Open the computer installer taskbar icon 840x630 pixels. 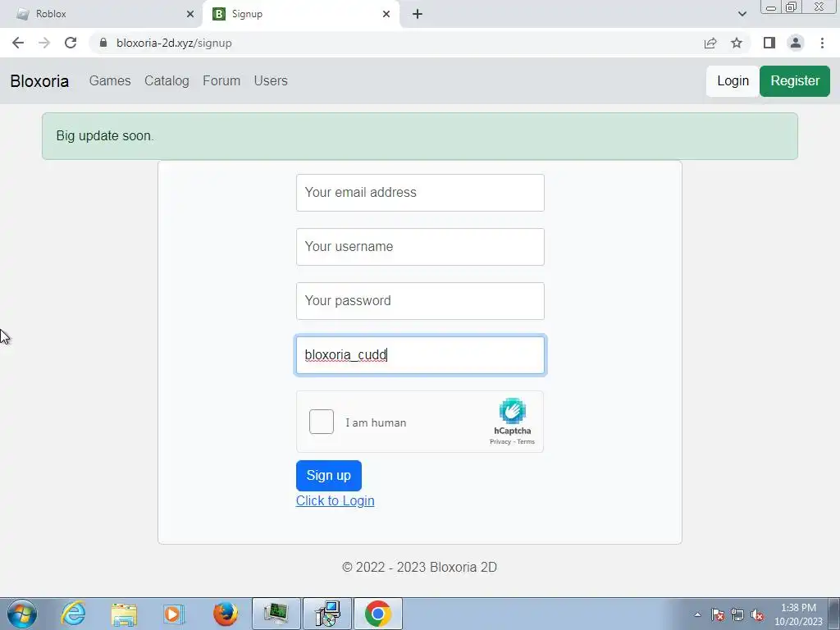(327, 614)
